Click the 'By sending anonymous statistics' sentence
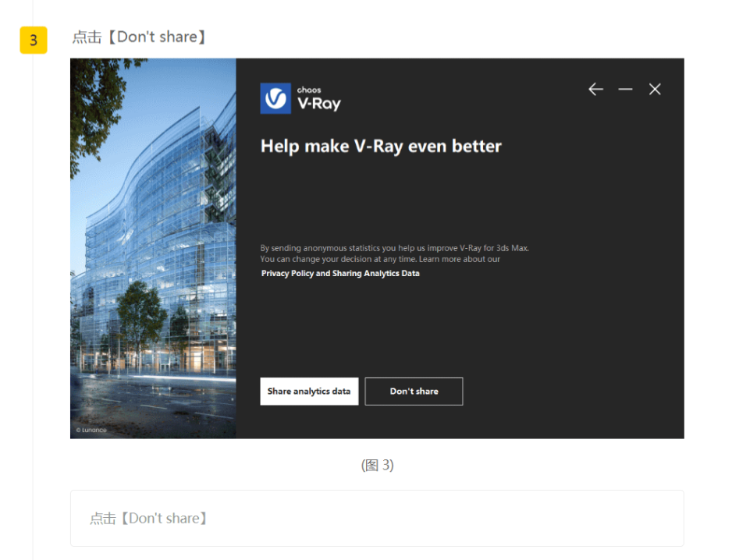Screen dimensions: 732x560 pyautogui.click(x=394, y=248)
